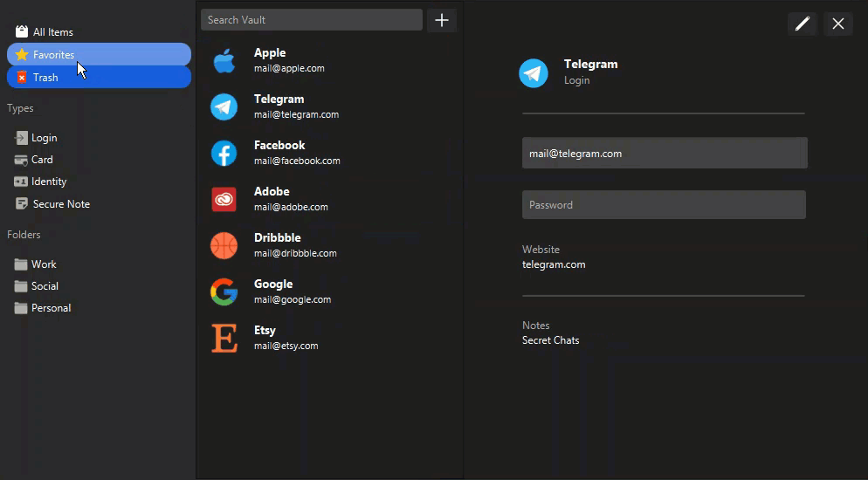
Task: Click mail@google.com in the list
Action: (293, 299)
